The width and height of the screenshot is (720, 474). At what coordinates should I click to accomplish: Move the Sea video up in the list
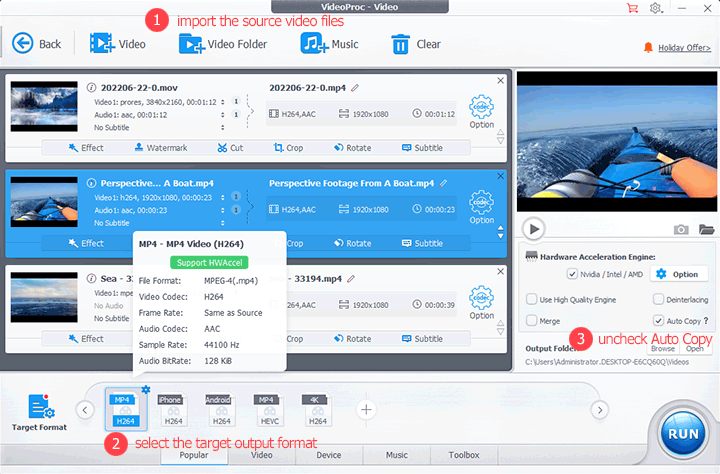click(x=501, y=323)
